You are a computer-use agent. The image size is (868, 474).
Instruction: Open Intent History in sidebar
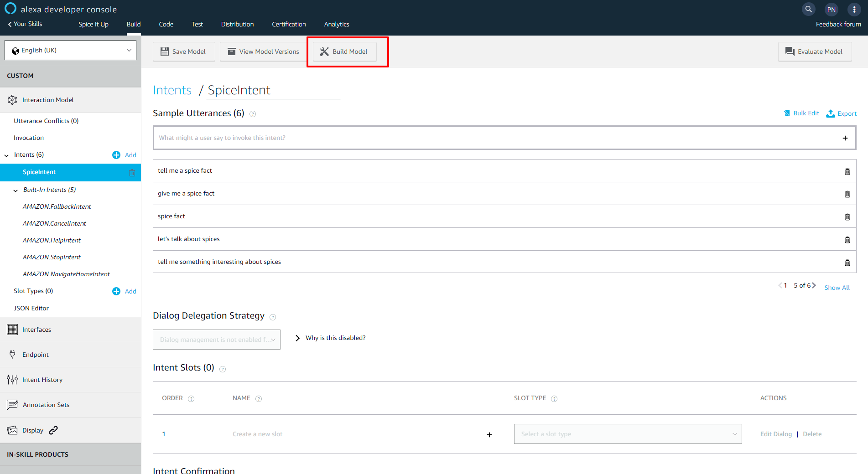71,380
